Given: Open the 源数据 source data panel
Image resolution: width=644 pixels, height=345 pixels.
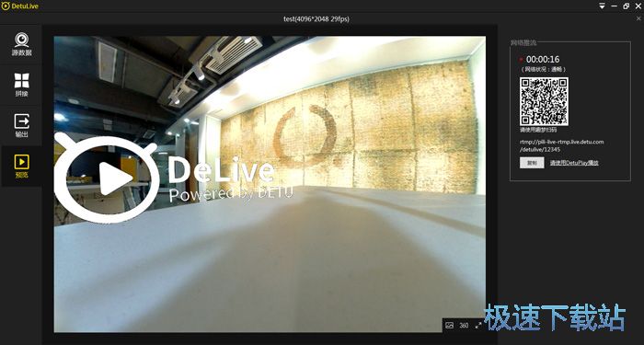Looking at the screenshot, I should pyautogui.click(x=21, y=44).
